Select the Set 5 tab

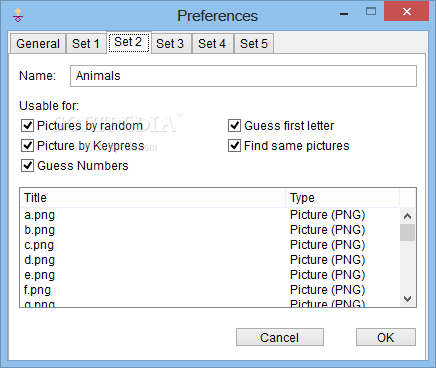[x=254, y=44]
